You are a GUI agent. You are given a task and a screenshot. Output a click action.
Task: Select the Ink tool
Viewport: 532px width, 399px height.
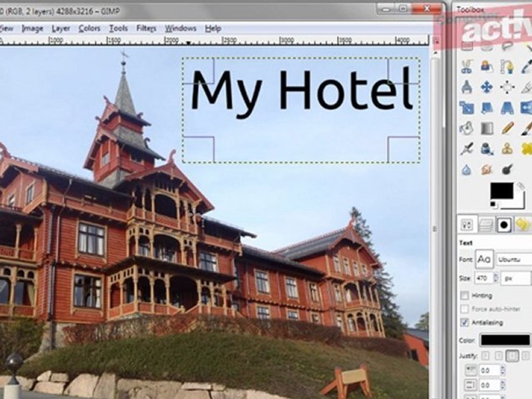pyautogui.click(x=487, y=149)
